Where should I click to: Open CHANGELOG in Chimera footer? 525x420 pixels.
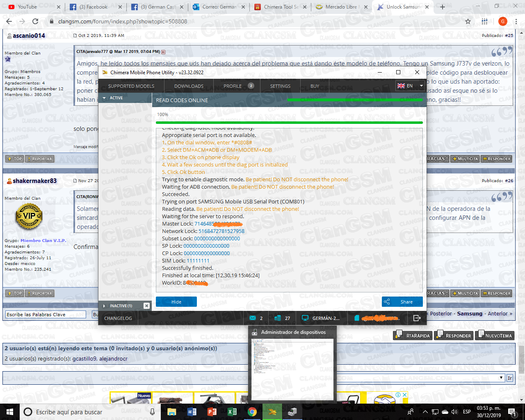118,318
